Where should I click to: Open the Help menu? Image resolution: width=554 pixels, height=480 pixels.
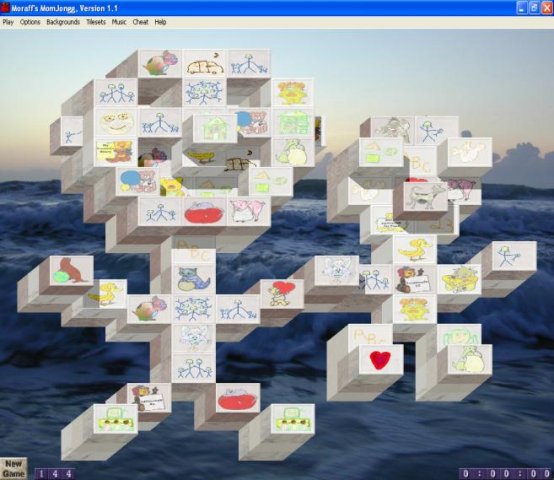[x=160, y=22]
